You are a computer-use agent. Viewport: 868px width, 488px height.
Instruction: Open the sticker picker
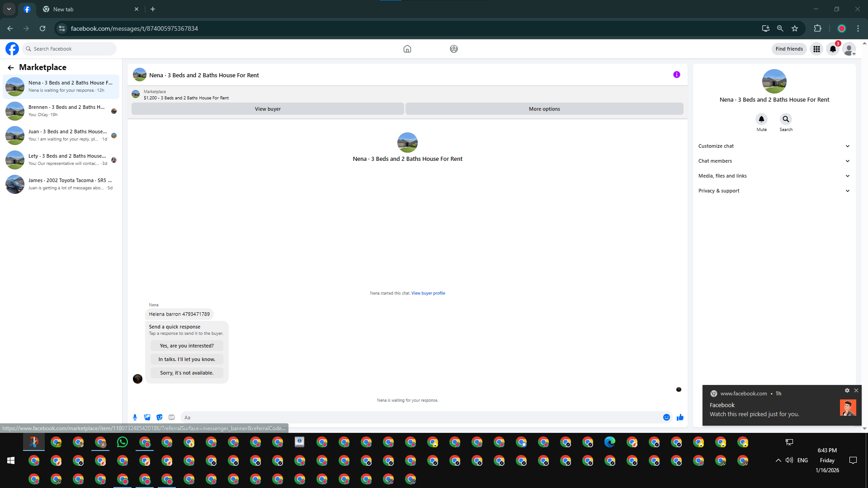tap(159, 418)
